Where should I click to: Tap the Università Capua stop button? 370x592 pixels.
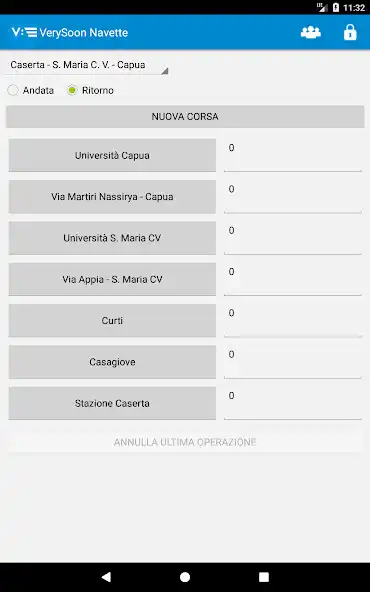coord(112,155)
